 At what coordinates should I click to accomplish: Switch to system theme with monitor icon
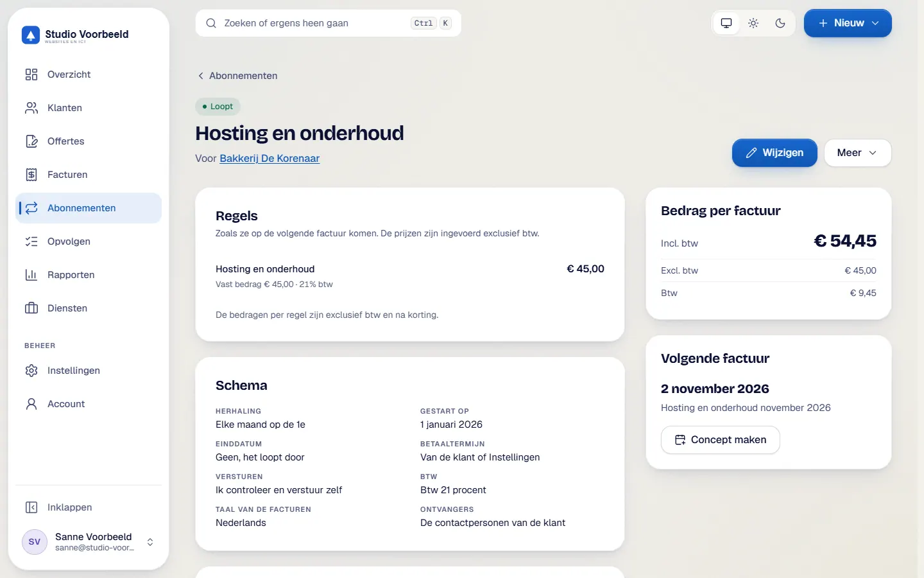pos(726,23)
